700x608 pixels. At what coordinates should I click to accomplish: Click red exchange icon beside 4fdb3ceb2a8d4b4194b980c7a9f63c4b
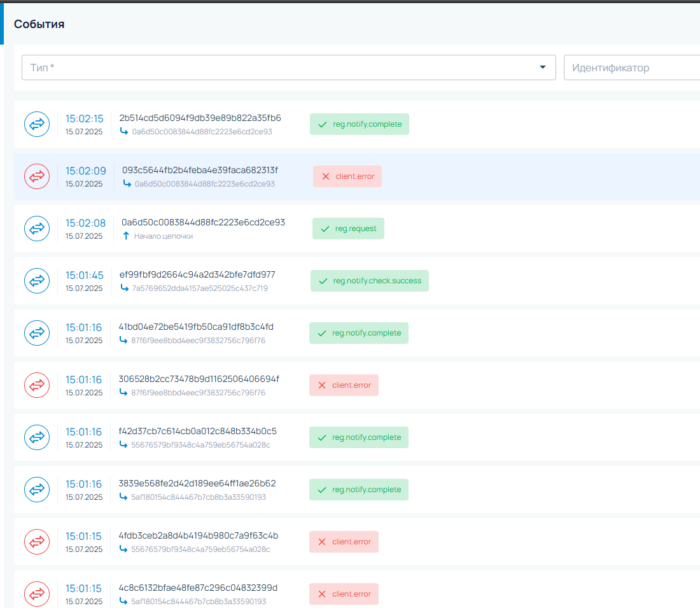pos(37,542)
